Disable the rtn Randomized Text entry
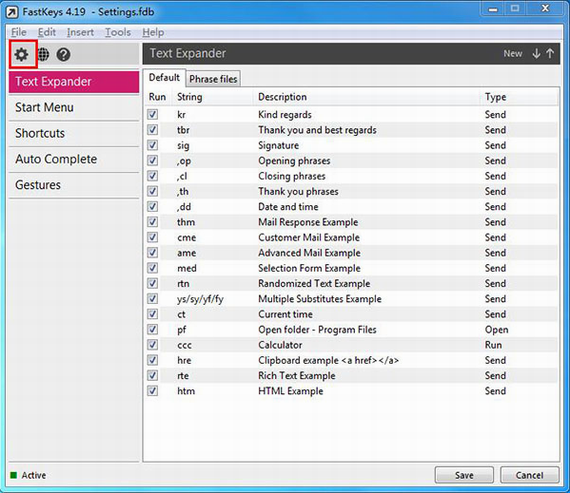Viewport: 570px width, 493px height. [152, 283]
